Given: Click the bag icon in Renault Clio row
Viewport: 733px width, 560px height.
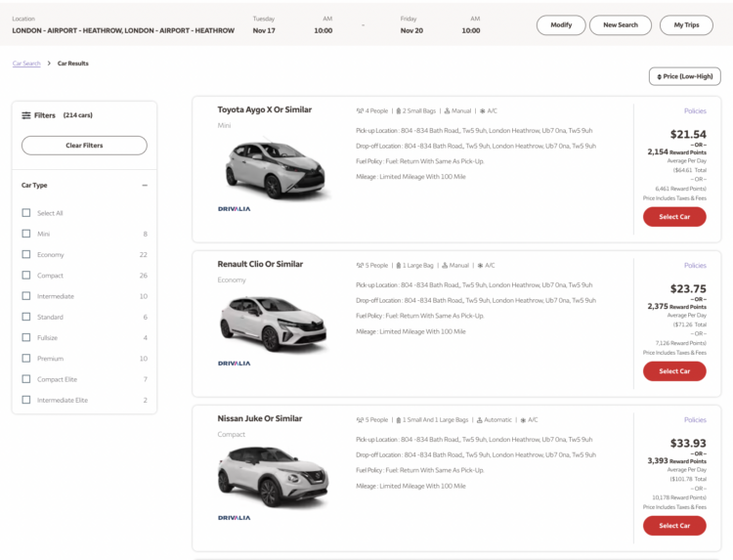Looking at the screenshot, I should point(399,266).
